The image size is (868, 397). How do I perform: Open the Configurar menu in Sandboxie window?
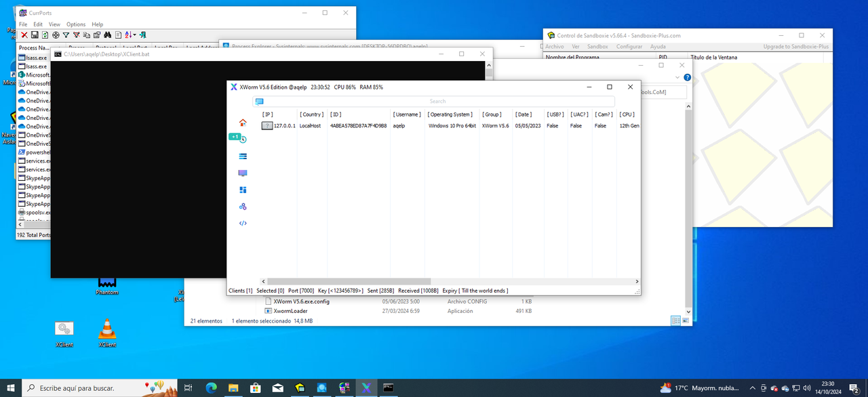[629, 47]
